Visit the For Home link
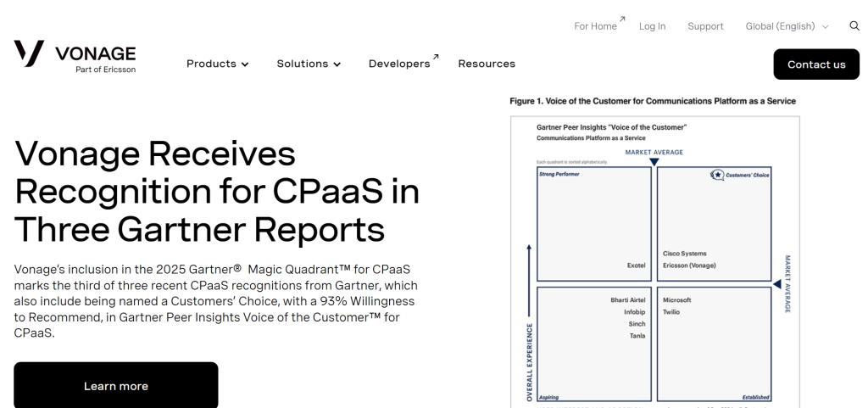 click(595, 26)
